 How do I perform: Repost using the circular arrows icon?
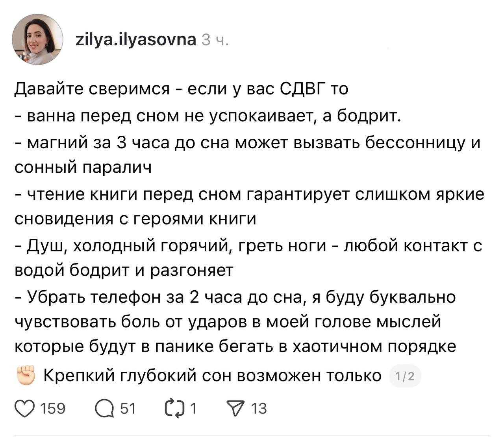[x=174, y=409]
